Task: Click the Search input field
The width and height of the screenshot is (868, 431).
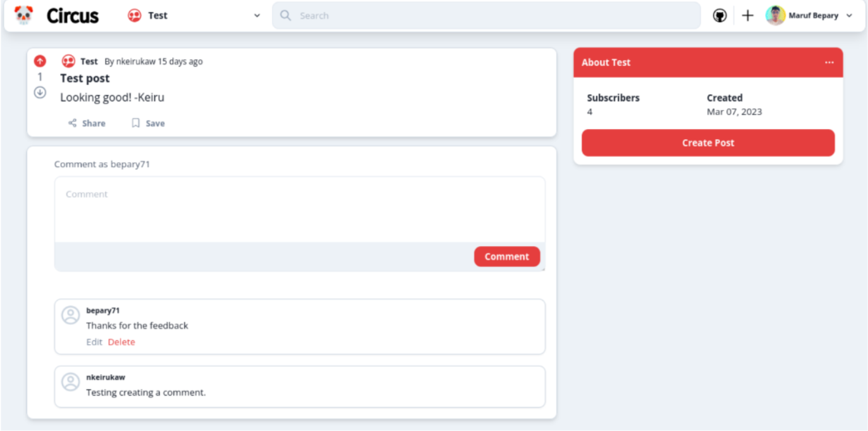Action: pyautogui.click(x=487, y=16)
